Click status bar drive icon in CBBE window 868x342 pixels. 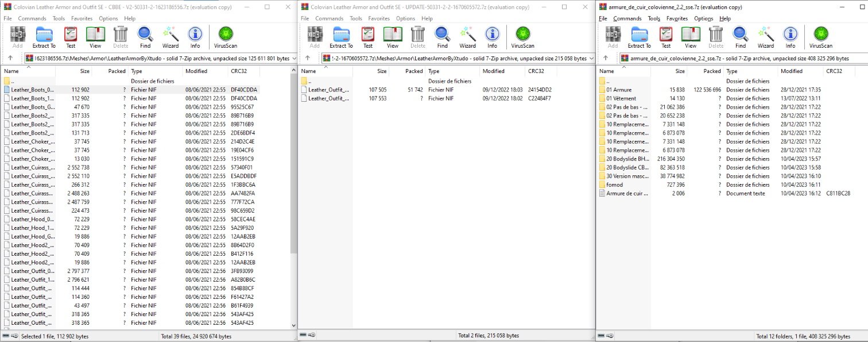coord(7,336)
